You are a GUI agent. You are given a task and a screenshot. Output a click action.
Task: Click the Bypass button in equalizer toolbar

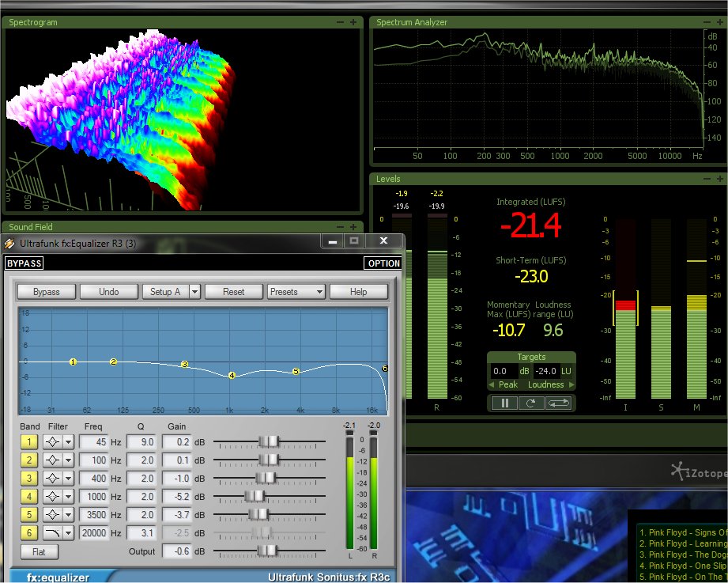[x=47, y=292]
